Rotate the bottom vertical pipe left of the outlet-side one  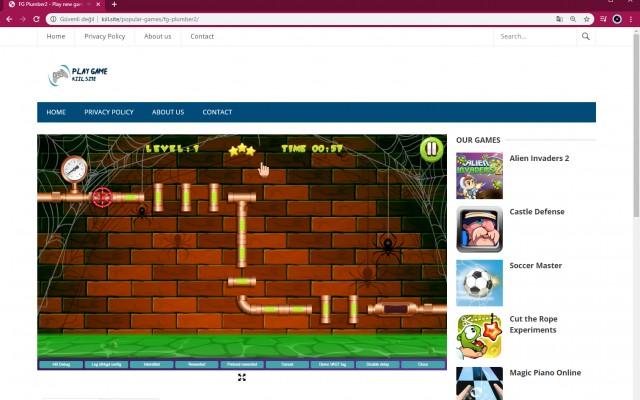pyautogui.click(x=326, y=309)
